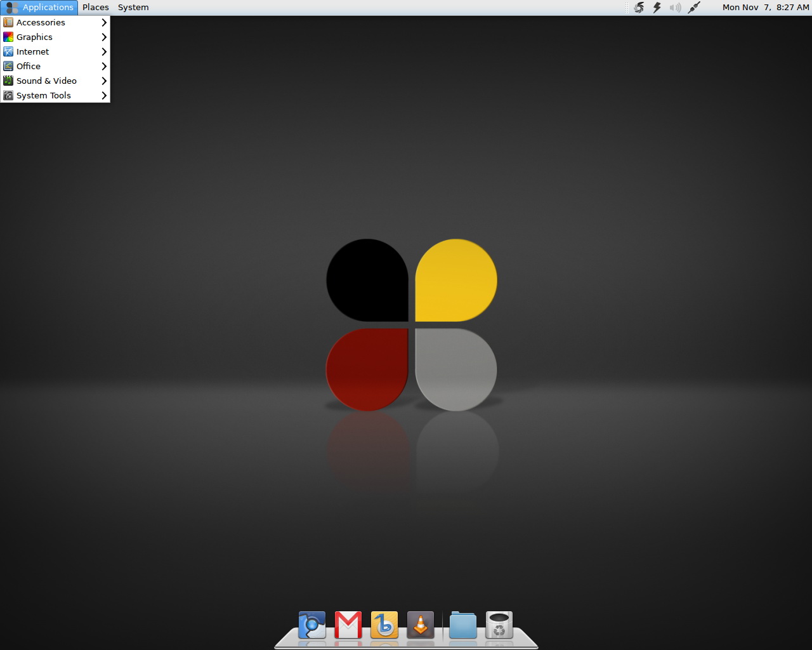
Task: Launch Chromium browser from the dock
Action: pos(311,625)
